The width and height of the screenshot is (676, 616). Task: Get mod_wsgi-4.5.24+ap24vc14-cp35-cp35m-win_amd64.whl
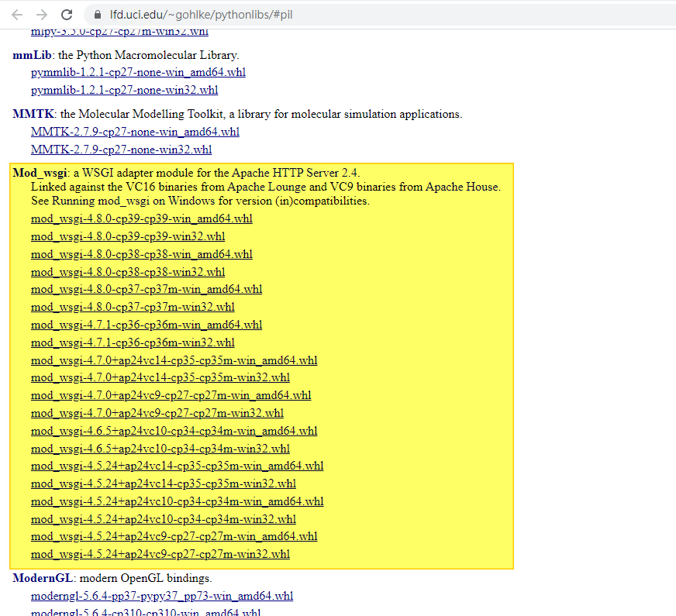(x=178, y=466)
